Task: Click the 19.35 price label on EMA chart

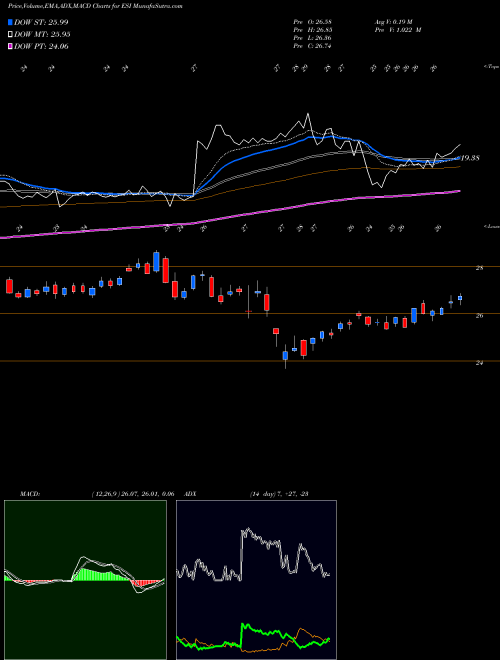Action: (470, 158)
